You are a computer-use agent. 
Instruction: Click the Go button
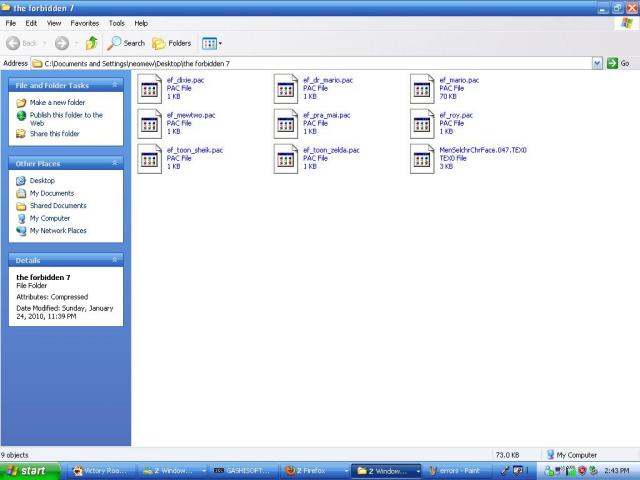tap(619, 63)
